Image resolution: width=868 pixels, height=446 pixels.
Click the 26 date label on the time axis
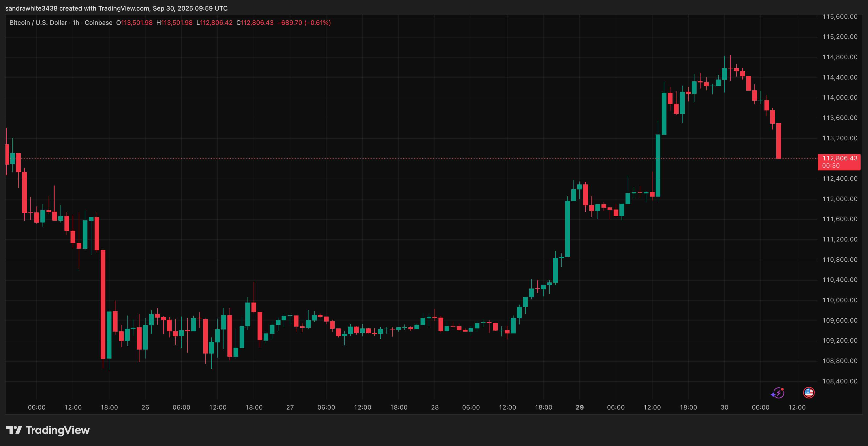(145, 407)
